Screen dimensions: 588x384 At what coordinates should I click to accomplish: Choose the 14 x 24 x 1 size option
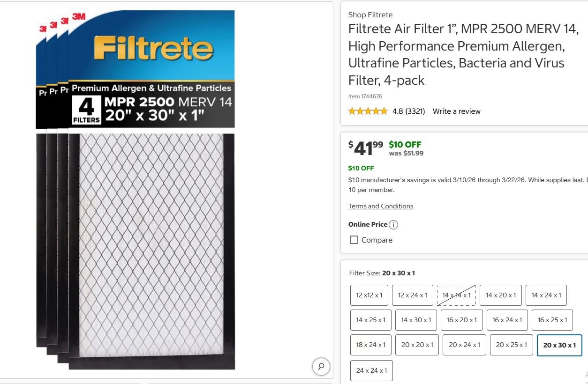tap(546, 295)
